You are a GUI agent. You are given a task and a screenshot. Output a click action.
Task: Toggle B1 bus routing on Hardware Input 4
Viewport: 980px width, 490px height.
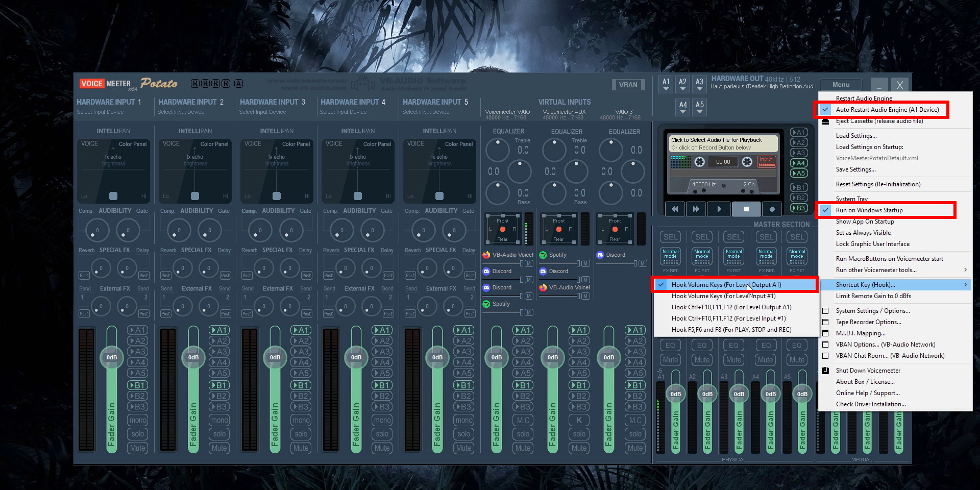(x=382, y=385)
